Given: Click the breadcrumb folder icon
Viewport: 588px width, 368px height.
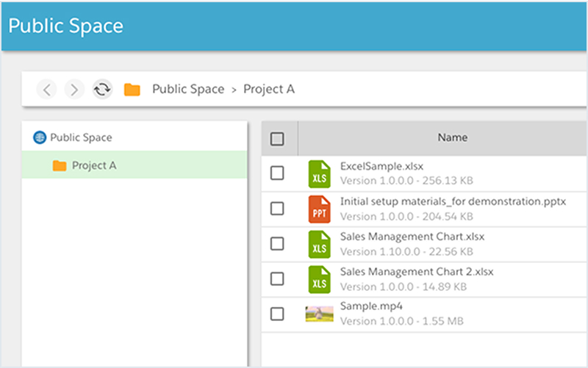Looking at the screenshot, I should pyautogui.click(x=132, y=90).
